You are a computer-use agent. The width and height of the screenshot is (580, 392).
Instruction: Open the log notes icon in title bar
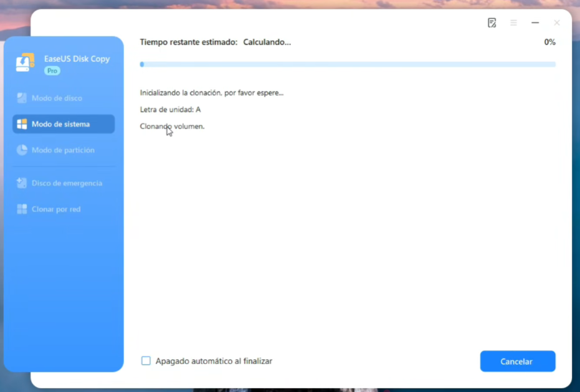(492, 23)
